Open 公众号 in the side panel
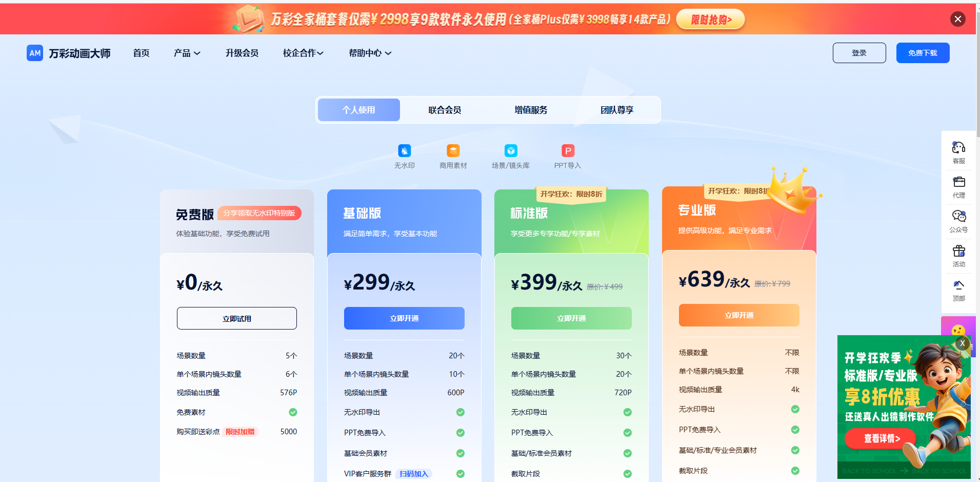 (x=959, y=222)
